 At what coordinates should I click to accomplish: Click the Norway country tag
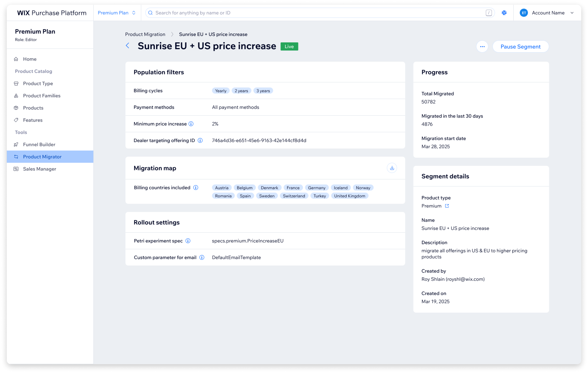coord(363,188)
